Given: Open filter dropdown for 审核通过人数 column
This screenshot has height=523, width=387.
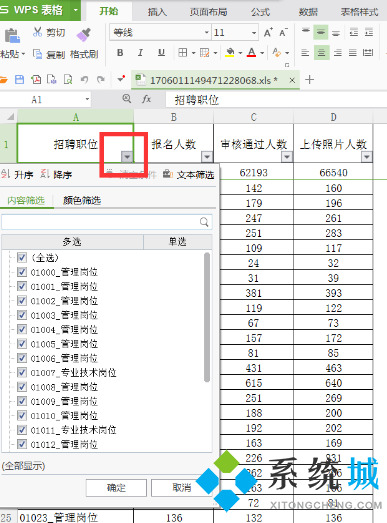Looking at the screenshot, I should point(287,156).
